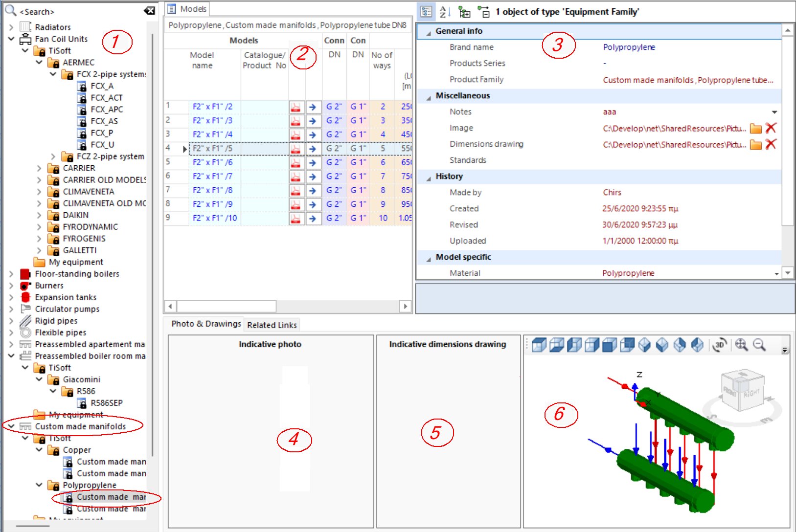Switch to the Related Links tab
Viewport: 796px width, 532px height.
[x=272, y=324]
